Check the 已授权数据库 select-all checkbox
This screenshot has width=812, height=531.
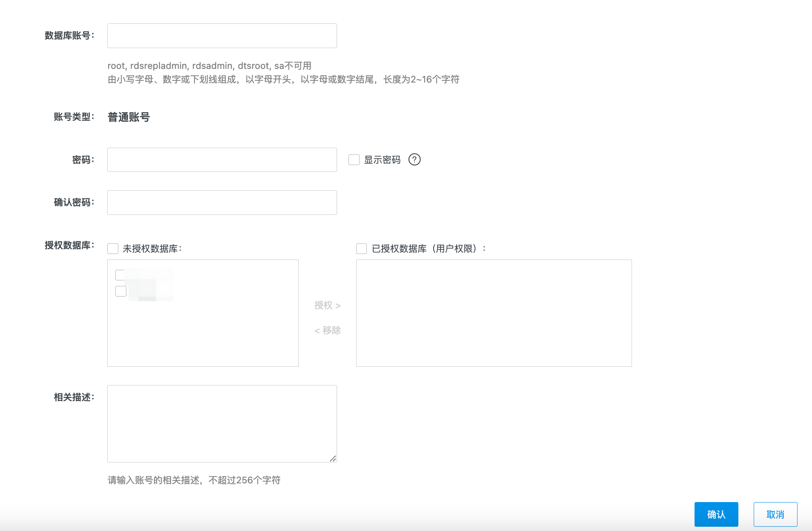pos(362,249)
